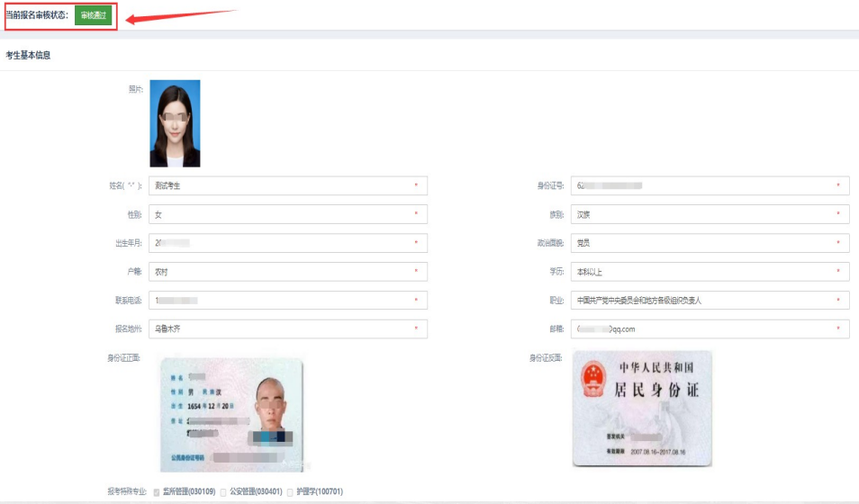Click the green 审核通过 status button
This screenshot has height=504, width=859.
tap(93, 15)
